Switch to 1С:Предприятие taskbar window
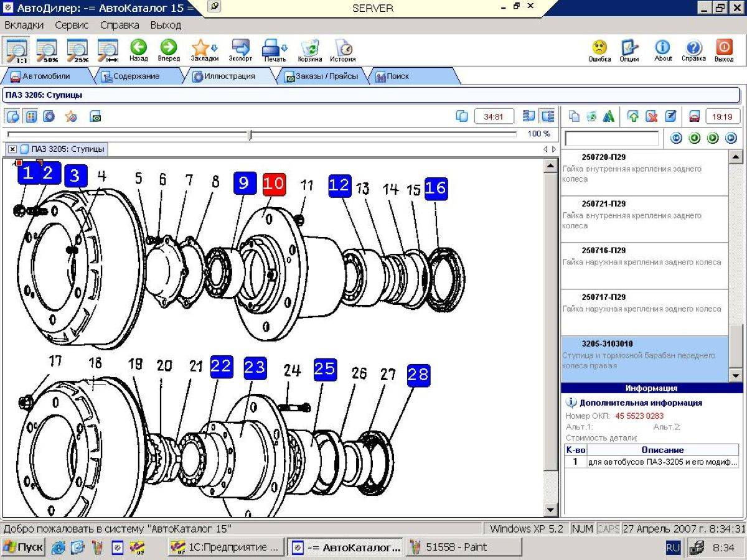Screen dimensions: 747x560 click(x=226, y=548)
